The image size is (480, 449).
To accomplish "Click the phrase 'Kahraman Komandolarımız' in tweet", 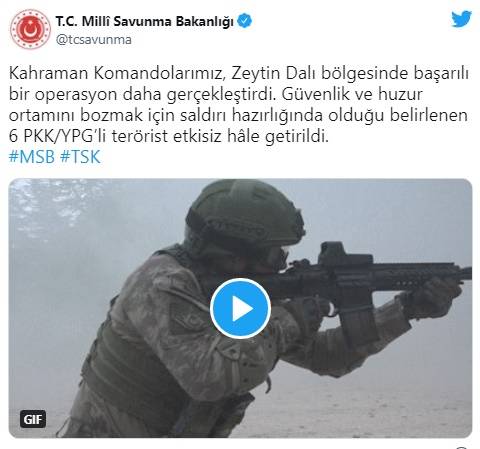I will [x=115, y=74].
